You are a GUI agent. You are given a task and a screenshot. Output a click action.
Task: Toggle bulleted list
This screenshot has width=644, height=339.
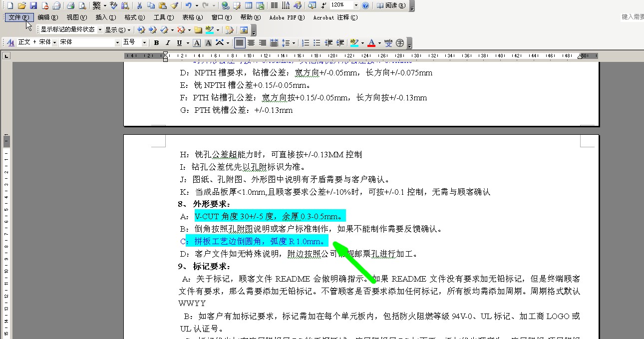click(x=317, y=43)
